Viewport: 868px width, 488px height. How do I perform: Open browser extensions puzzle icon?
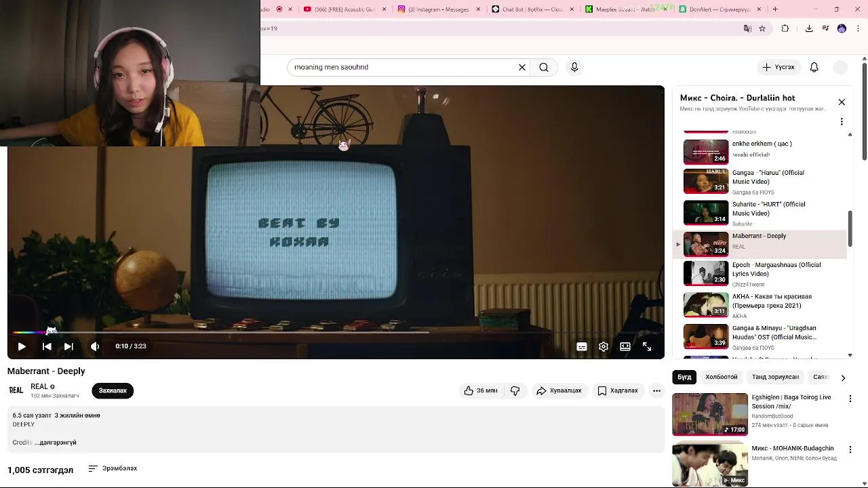pyautogui.click(x=785, y=28)
